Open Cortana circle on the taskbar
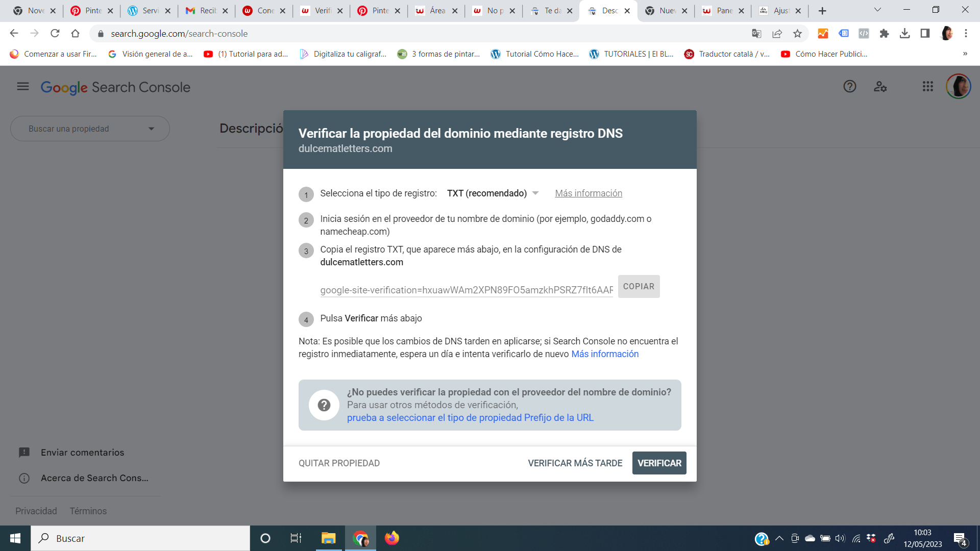 click(265, 538)
